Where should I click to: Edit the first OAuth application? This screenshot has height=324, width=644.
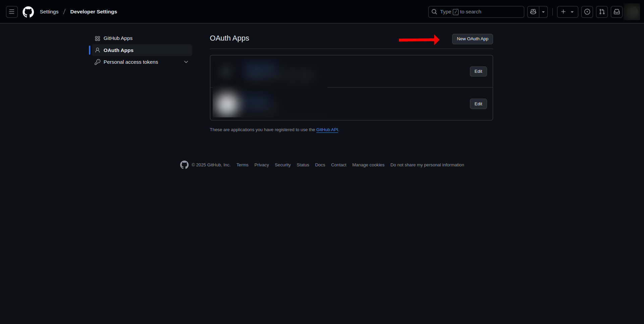pyautogui.click(x=478, y=71)
